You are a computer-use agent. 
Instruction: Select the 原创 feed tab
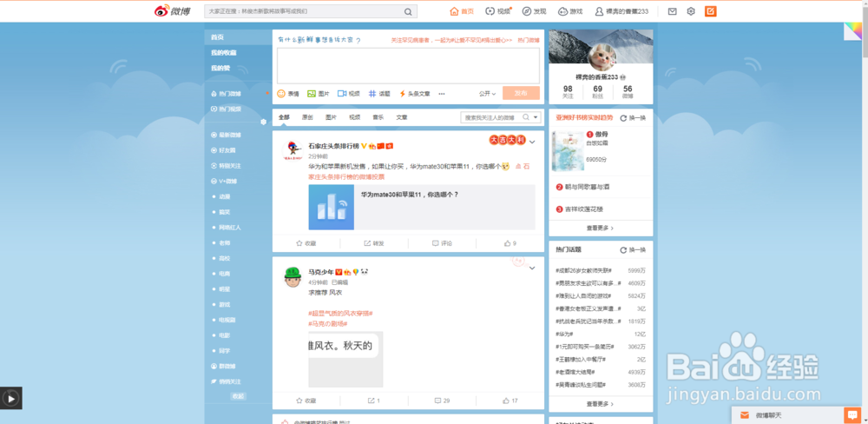(307, 117)
